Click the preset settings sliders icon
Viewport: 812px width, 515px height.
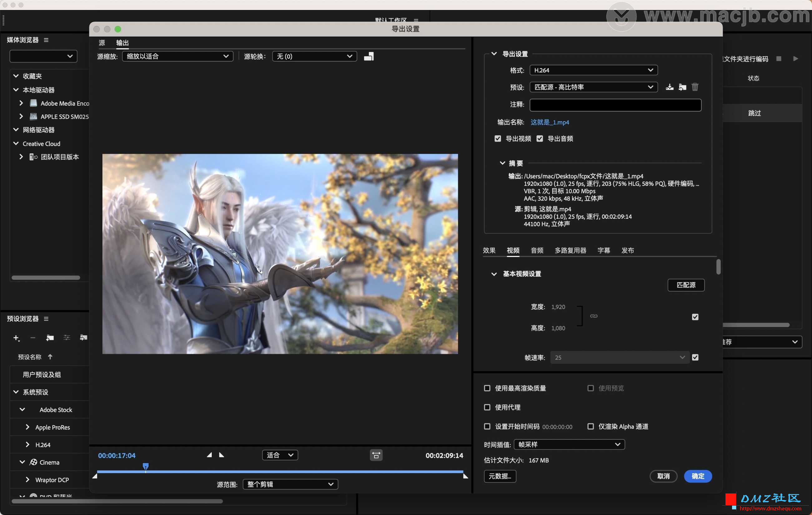[x=67, y=338]
